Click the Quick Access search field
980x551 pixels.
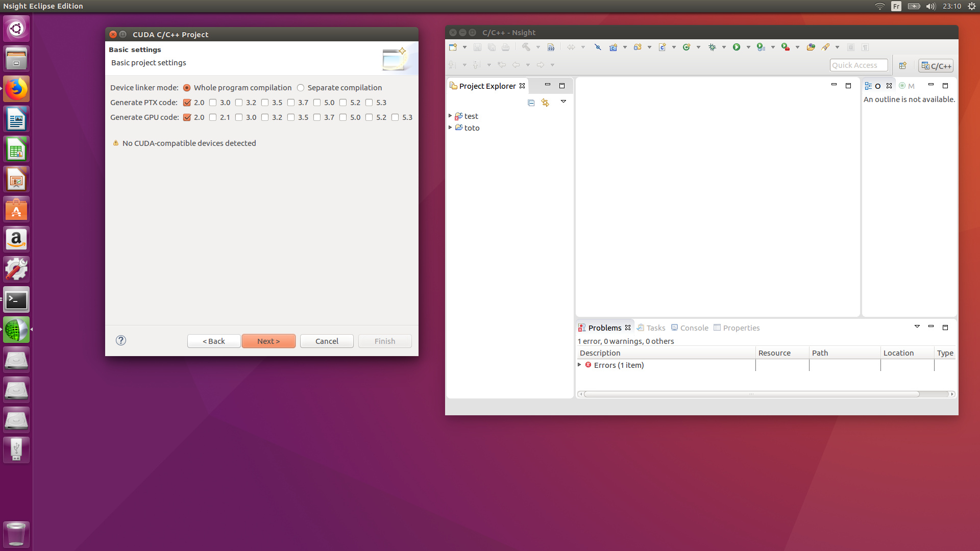coord(859,65)
